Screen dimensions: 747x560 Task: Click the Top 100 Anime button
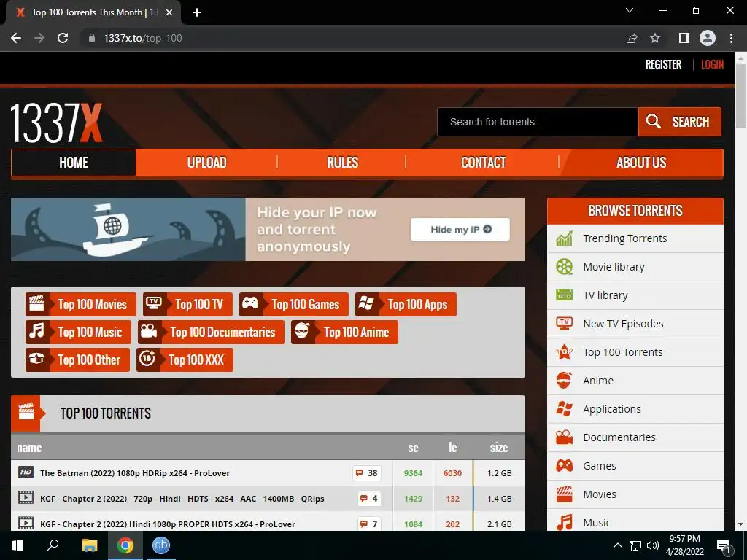(344, 332)
